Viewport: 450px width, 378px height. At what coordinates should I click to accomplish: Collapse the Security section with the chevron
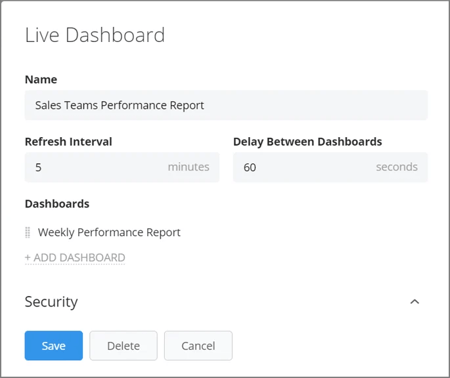point(415,302)
